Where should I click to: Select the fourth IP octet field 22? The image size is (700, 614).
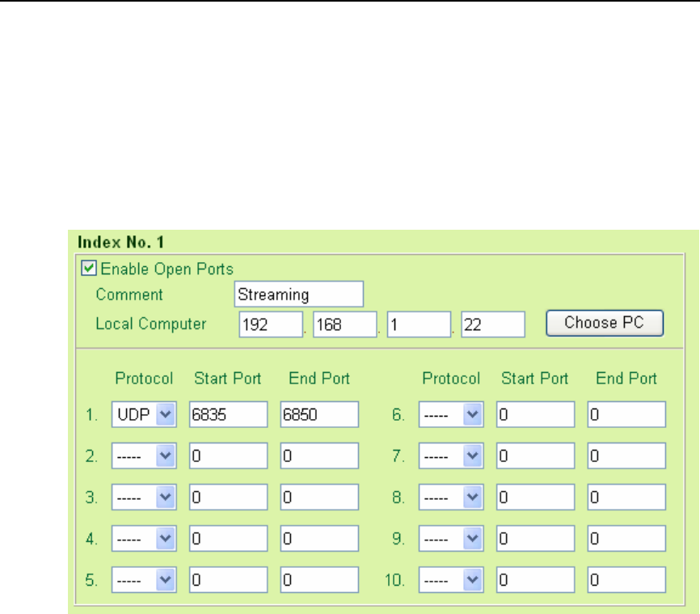pyautogui.click(x=493, y=324)
